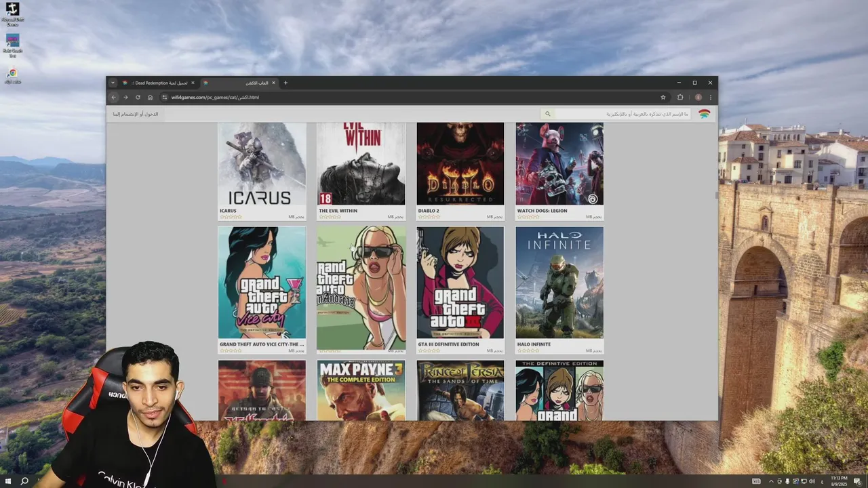868x488 pixels.
Task: Reload the page with the refresh icon
Action: pos(138,97)
